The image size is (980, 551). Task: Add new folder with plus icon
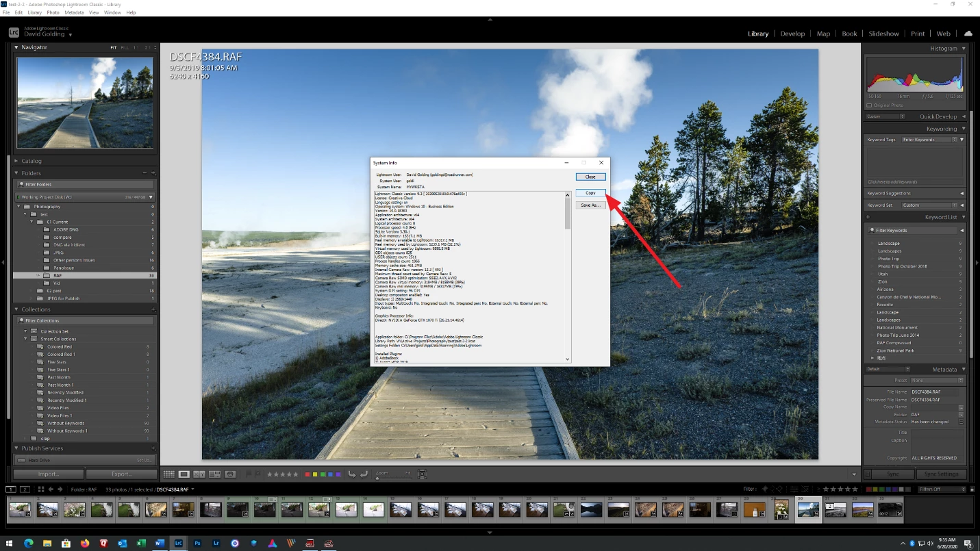click(153, 173)
